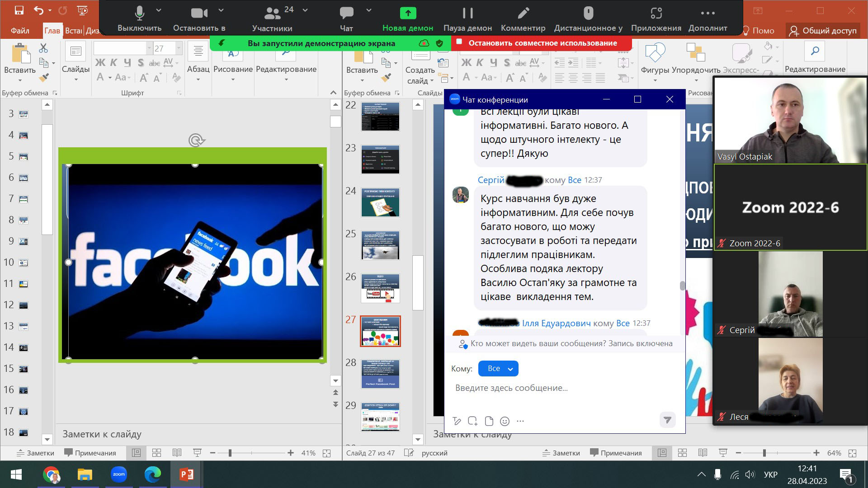Open Zoom from the taskbar
Image resolution: width=868 pixels, height=488 pixels.
coord(119,474)
